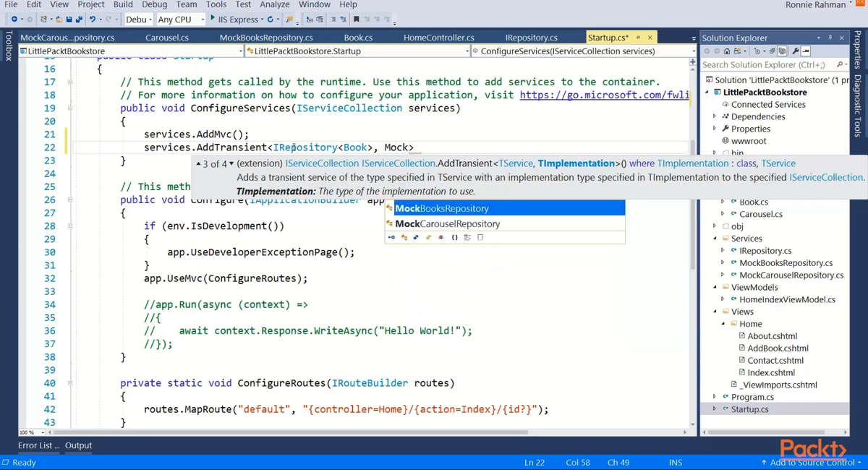
Task: Click the New Project toolbar icon
Action: pyautogui.click(x=44, y=20)
